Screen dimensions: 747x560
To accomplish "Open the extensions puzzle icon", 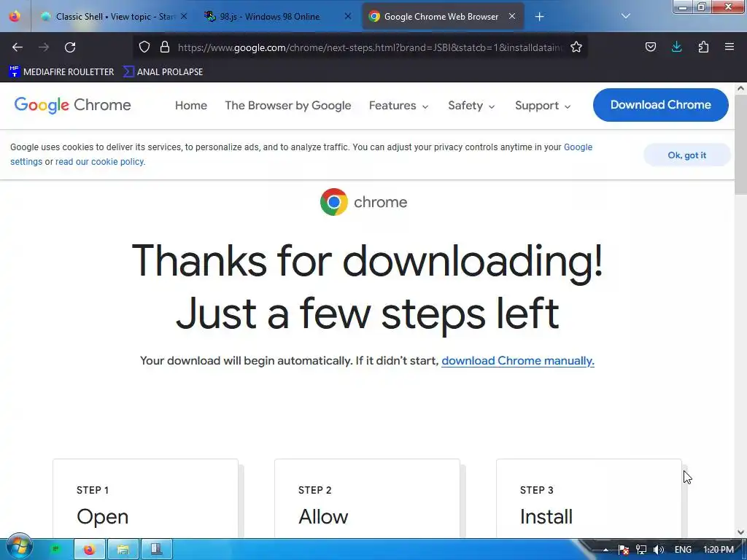I will click(x=703, y=47).
